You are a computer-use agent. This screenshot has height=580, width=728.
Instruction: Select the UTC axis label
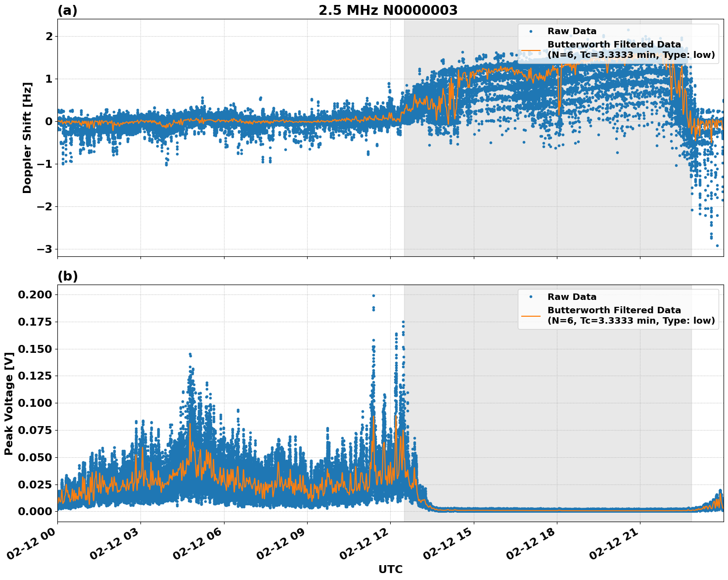pos(391,570)
